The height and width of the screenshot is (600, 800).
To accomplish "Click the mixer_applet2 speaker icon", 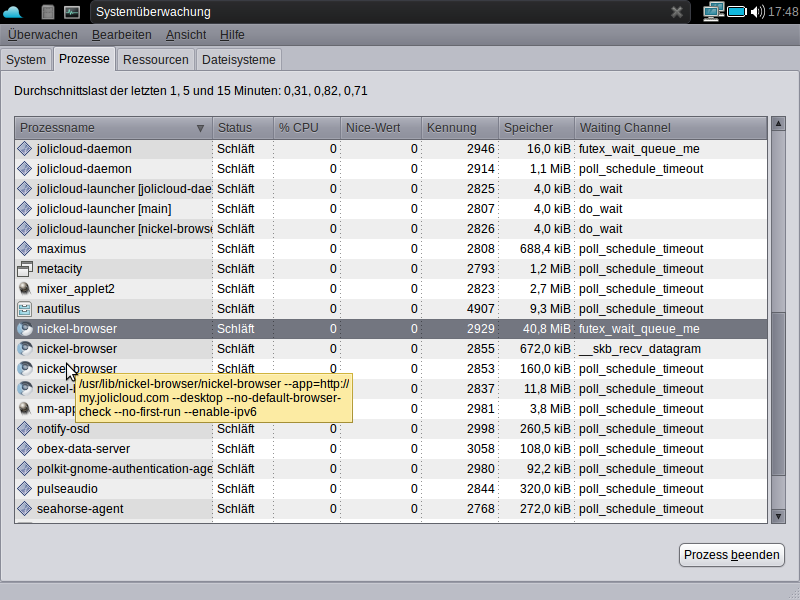I will coord(24,289).
